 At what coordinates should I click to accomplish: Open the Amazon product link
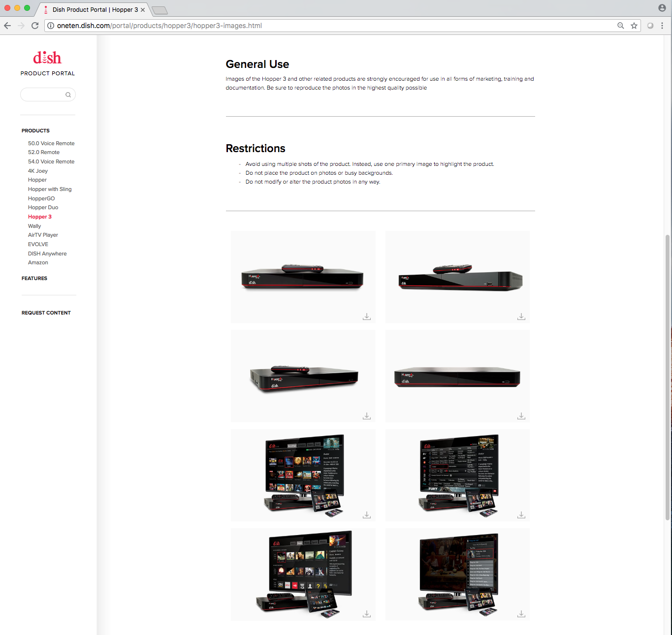(x=38, y=263)
